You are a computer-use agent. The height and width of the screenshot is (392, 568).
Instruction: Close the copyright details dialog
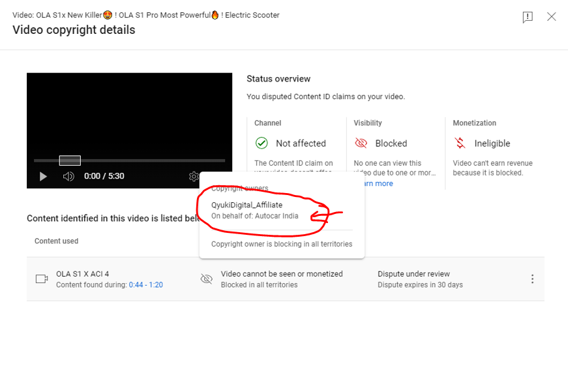pos(551,17)
